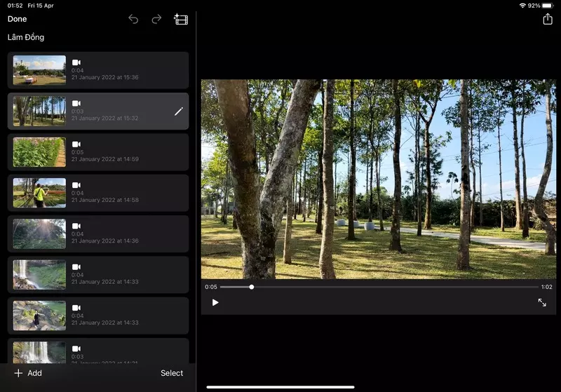Tap camera icon on 14:58 clip

tap(76, 185)
